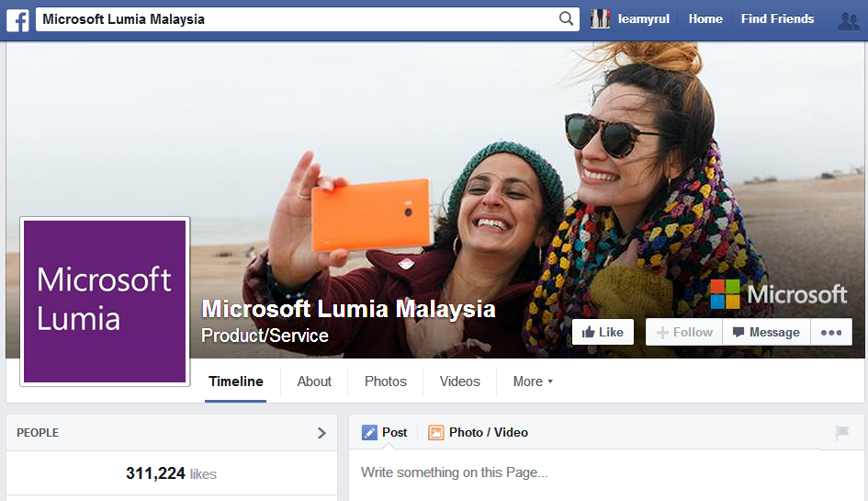The image size is (868, 501).
Task: Expand the People section chevron
Action: click(x=321, y=433)
